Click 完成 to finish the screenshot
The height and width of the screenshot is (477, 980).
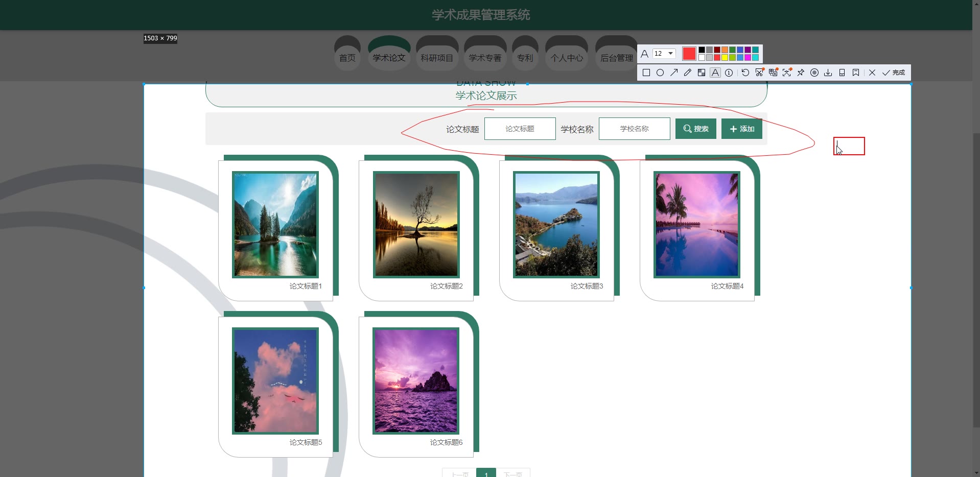tap(894, 73)
